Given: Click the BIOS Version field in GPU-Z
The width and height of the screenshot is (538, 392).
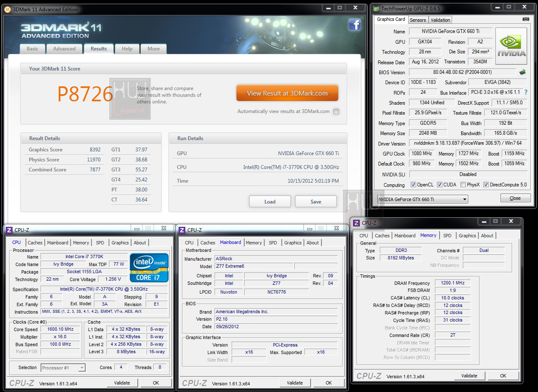Looking at the screenshot, I should 462,72.
